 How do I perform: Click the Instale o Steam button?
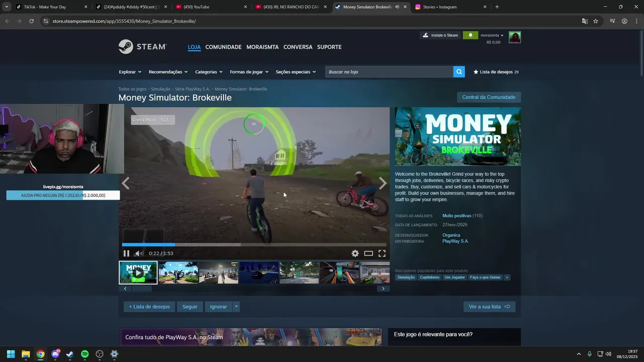coord(440,35)
